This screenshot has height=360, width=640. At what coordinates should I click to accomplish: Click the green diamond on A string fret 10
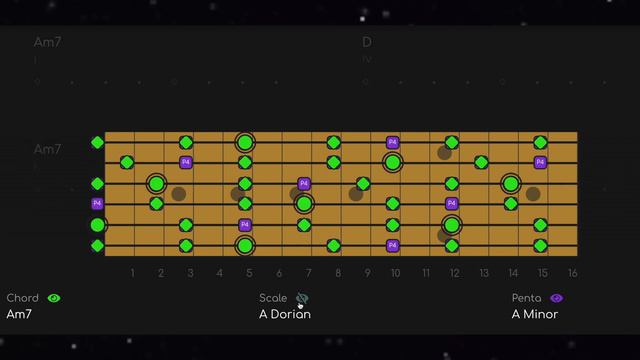393,225
